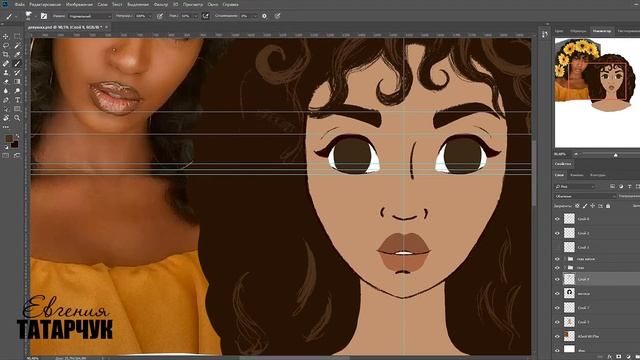Open the Редактирование menu

(x=45, y=4)
